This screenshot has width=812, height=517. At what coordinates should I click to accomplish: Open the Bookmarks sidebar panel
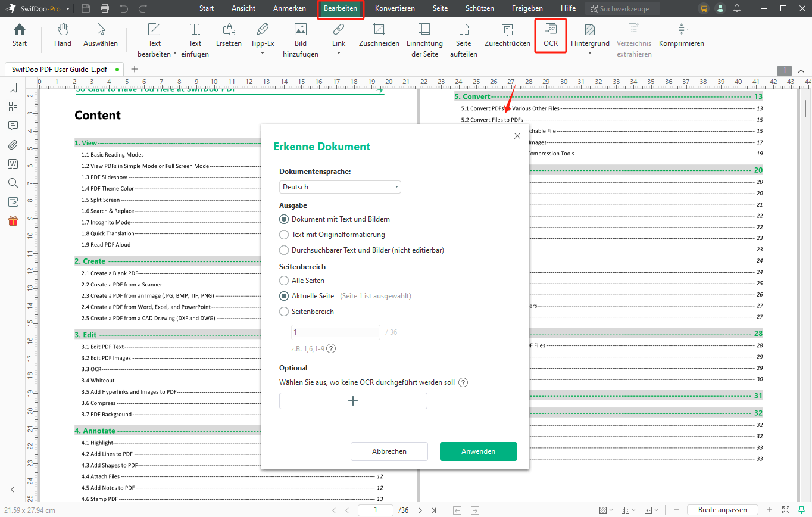point(13,88)
